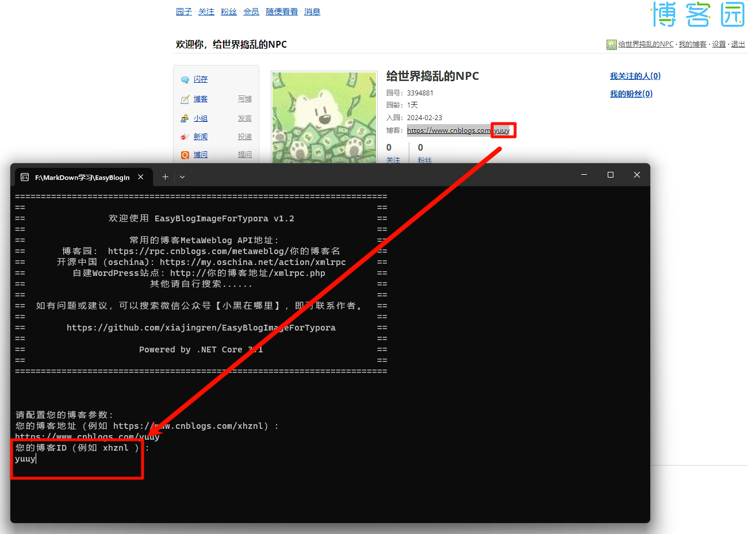This screenshot has width=756, height=534.
Task: Click the my.oschina.net xmlrpc URL text
Action: 253,262
